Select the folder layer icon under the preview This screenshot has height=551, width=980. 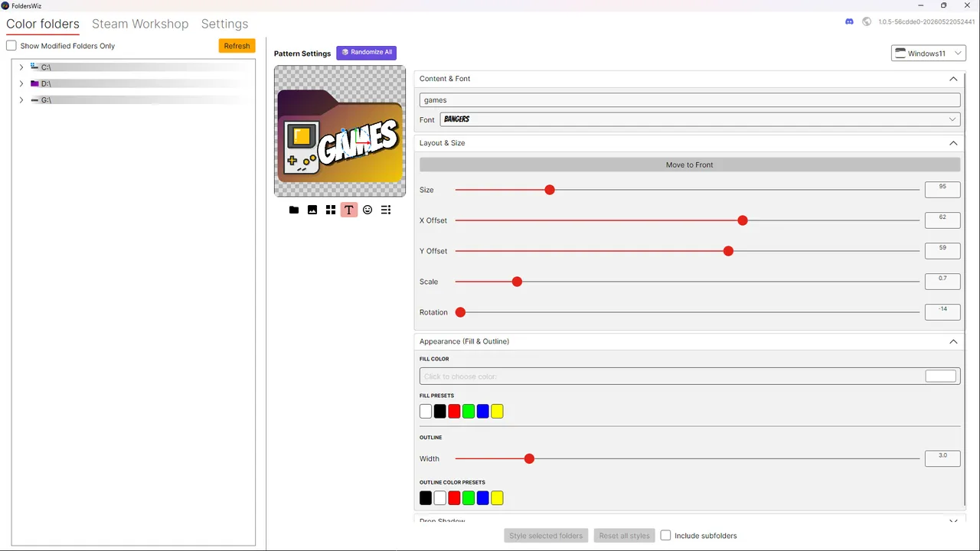pos(294,210)
